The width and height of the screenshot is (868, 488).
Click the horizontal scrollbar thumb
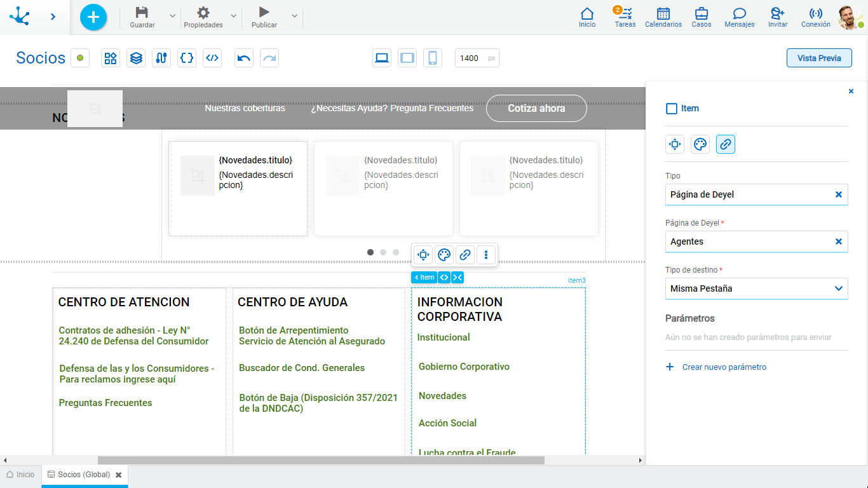(321, 460)
